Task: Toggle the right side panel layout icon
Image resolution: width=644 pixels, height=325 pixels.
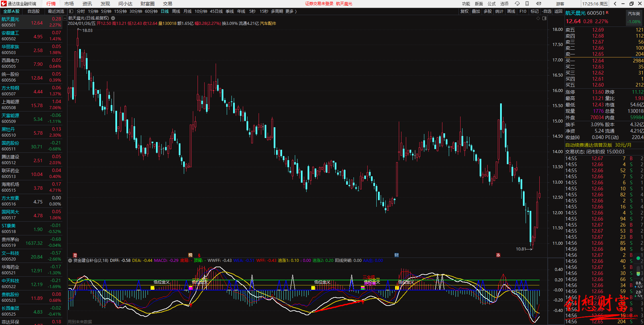Action: [x=544, y=18]
